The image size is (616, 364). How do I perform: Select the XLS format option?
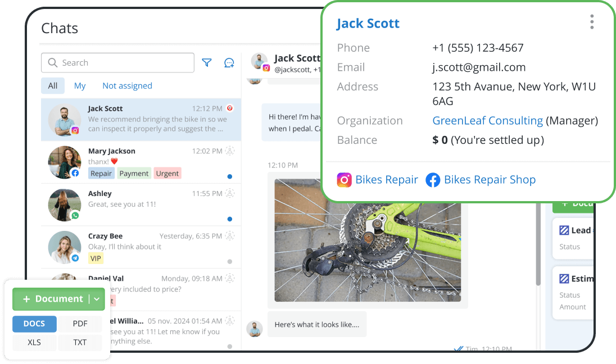34,342
